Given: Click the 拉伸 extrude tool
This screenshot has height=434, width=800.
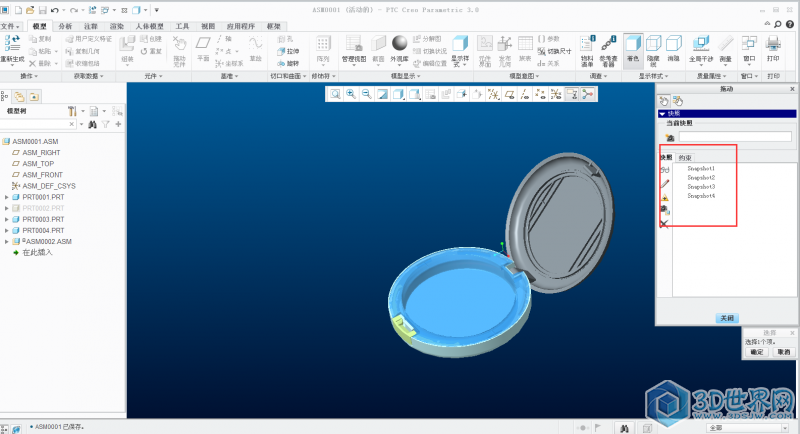Looking at the screenshot, I should [x=288, y=51].
